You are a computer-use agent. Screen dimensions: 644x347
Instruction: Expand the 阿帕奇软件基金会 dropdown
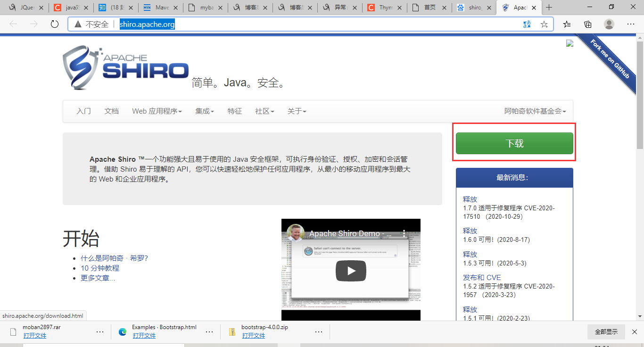click(535, 111)
